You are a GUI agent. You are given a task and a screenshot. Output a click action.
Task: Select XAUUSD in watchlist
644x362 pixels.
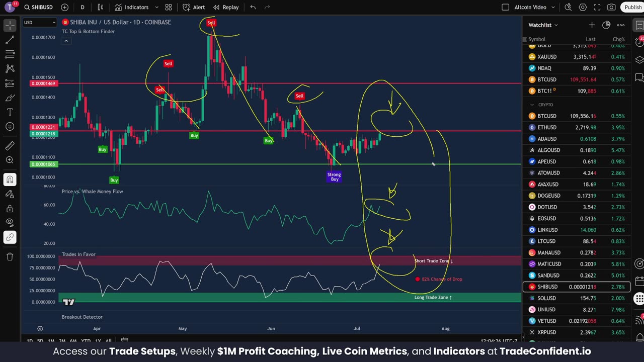pyautogui.click(x=577, y=57)
